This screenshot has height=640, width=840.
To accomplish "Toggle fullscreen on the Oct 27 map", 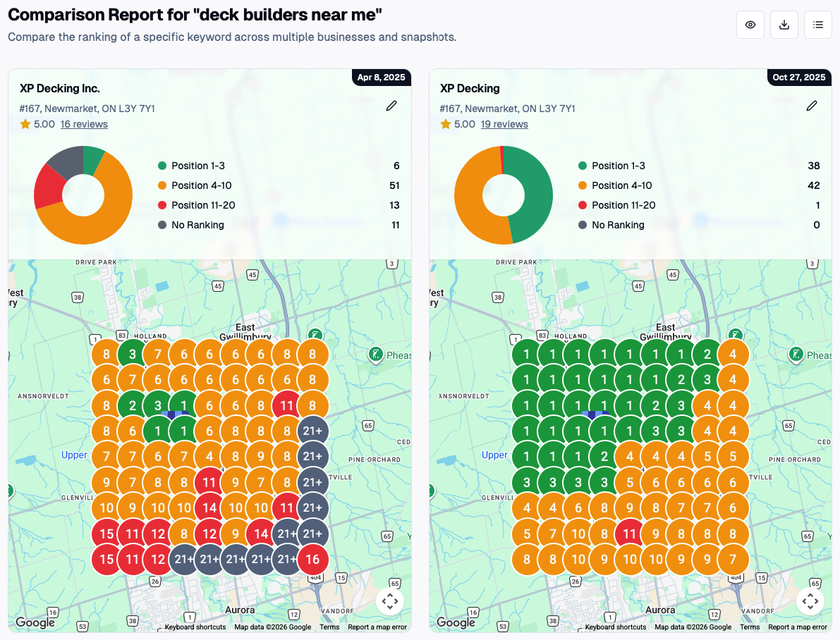I will (810, 601).
